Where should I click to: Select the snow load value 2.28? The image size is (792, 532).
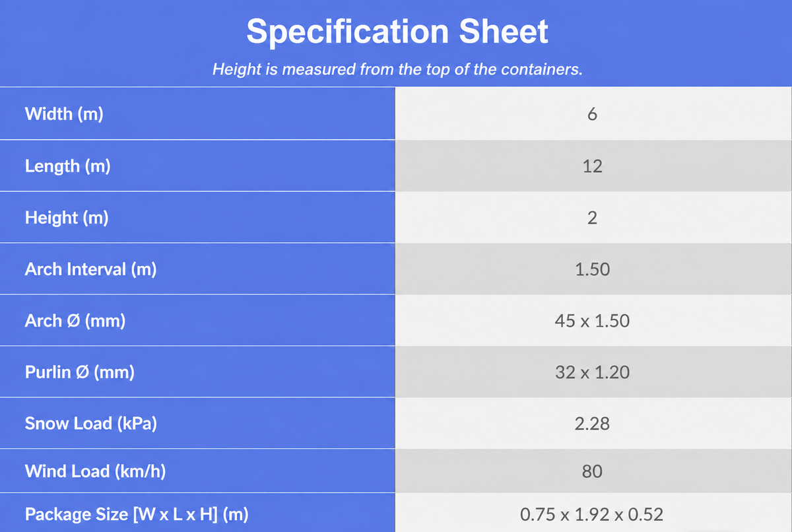point(592,424)
